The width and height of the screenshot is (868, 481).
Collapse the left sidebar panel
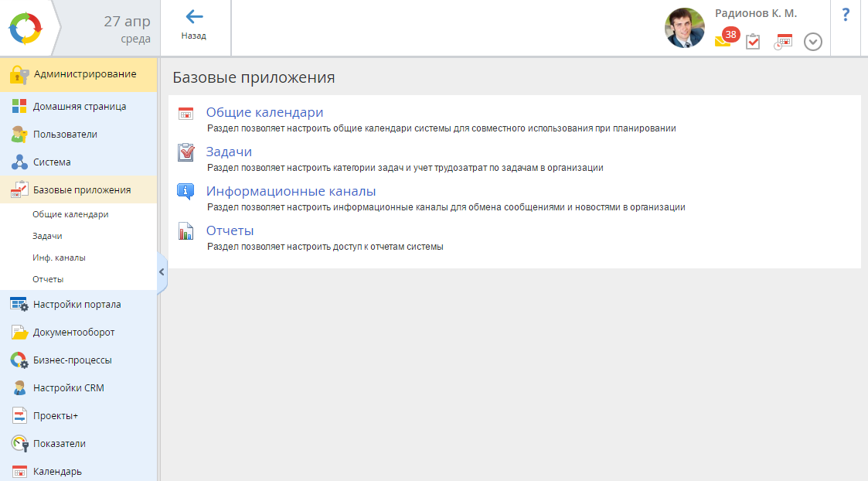coord(162,272)
